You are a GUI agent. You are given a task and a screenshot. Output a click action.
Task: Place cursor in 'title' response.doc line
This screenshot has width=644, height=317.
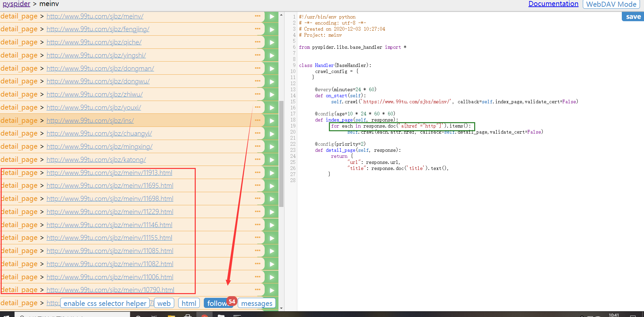(x=398, y=168)
